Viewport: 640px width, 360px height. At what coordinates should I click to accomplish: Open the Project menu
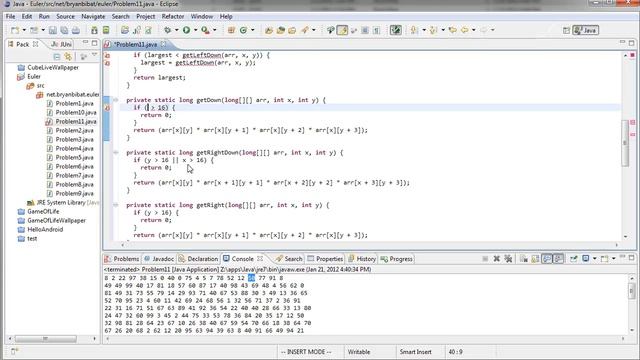click(x=145, y=16)
